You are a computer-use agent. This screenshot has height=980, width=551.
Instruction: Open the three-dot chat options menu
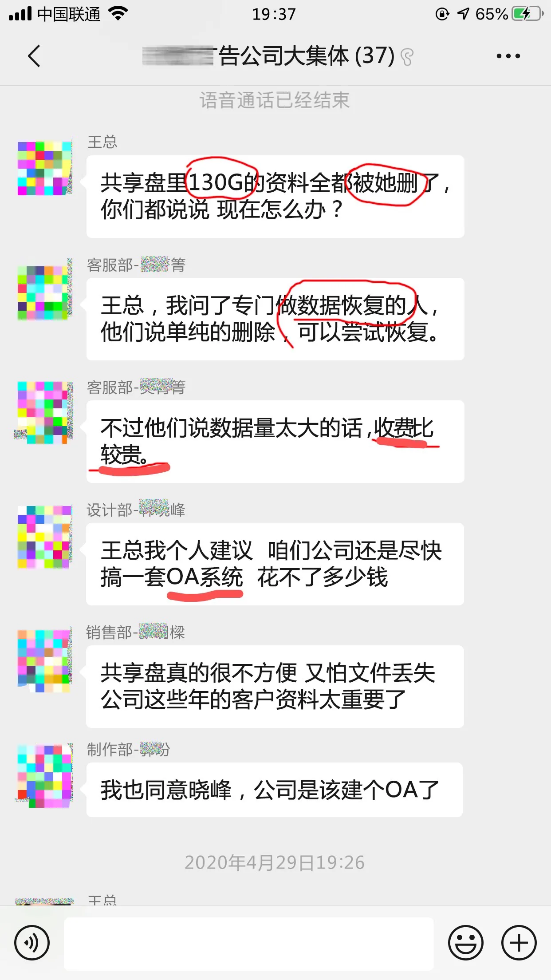508,56
